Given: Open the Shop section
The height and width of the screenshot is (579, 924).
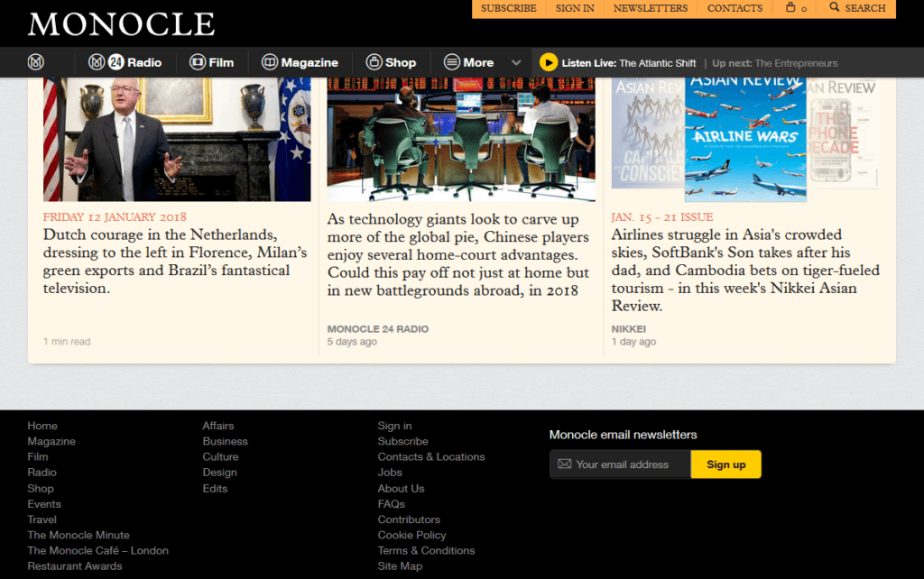Looking at the screenshot, I should pyautogui.click(x=391, y=62).
